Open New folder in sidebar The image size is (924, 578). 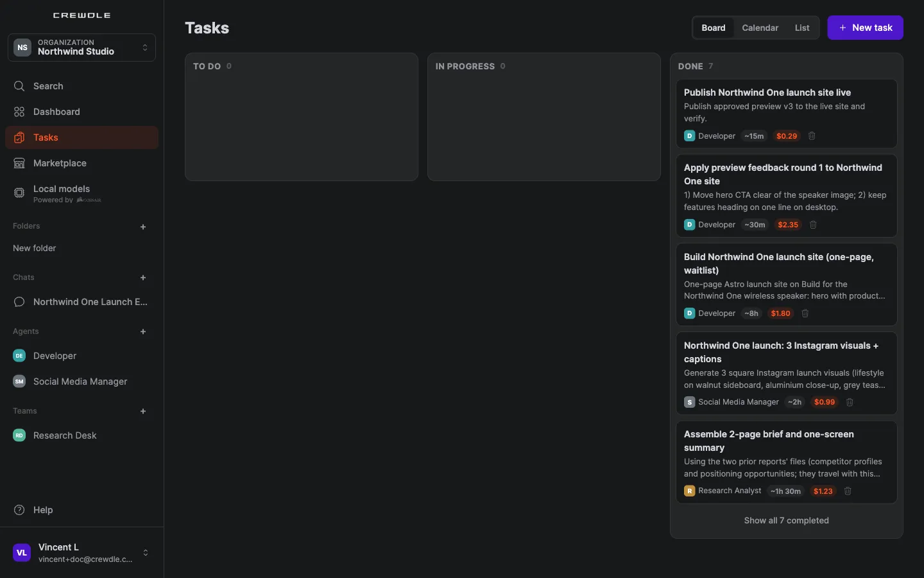point(35,249)
